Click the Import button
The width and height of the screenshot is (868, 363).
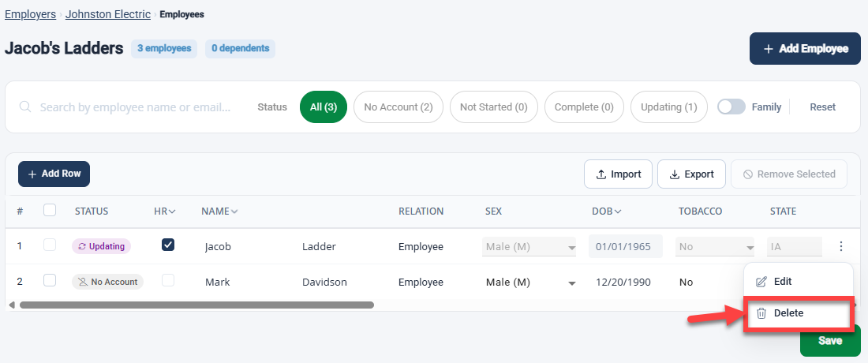(618, 174)
